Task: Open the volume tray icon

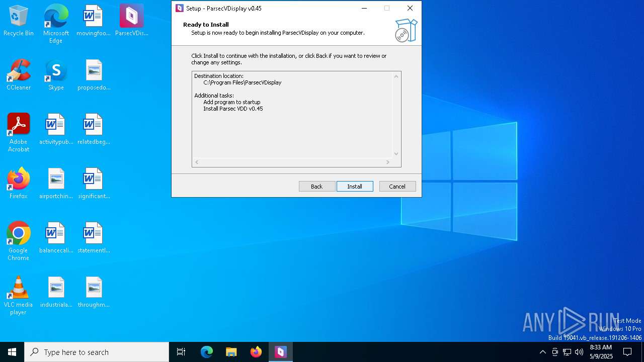Action: (x=579, y=352)
